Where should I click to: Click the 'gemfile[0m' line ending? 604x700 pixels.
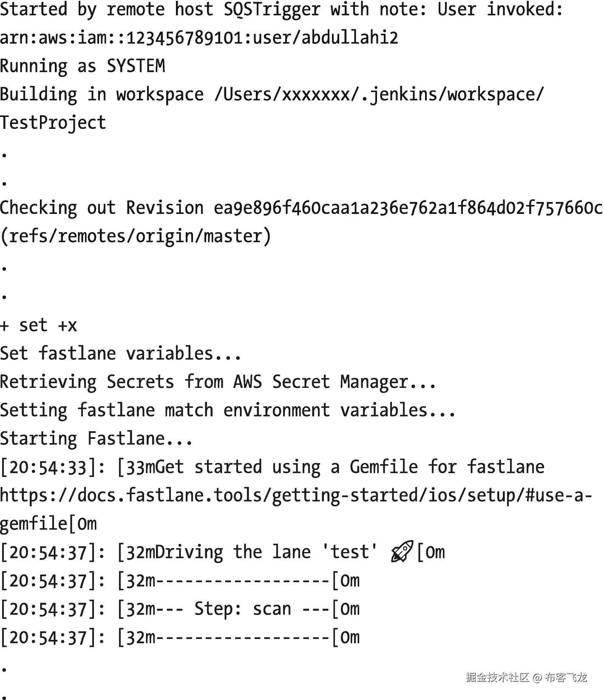click(48, 524)
